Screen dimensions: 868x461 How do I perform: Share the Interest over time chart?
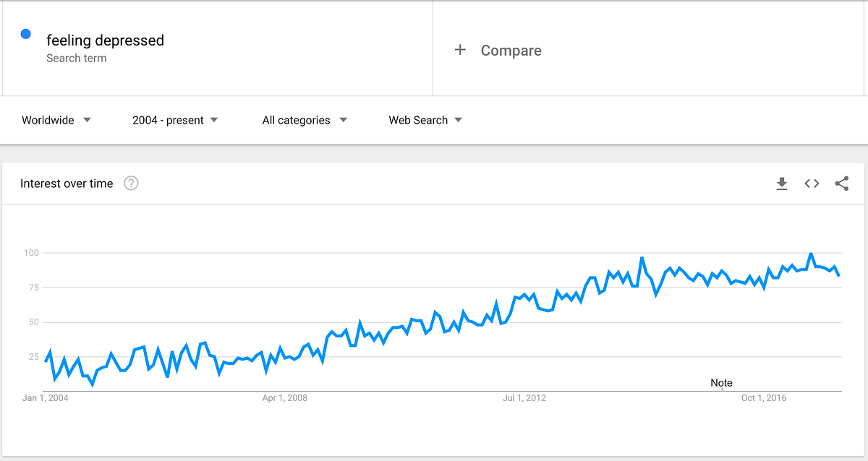click(842, 184)
